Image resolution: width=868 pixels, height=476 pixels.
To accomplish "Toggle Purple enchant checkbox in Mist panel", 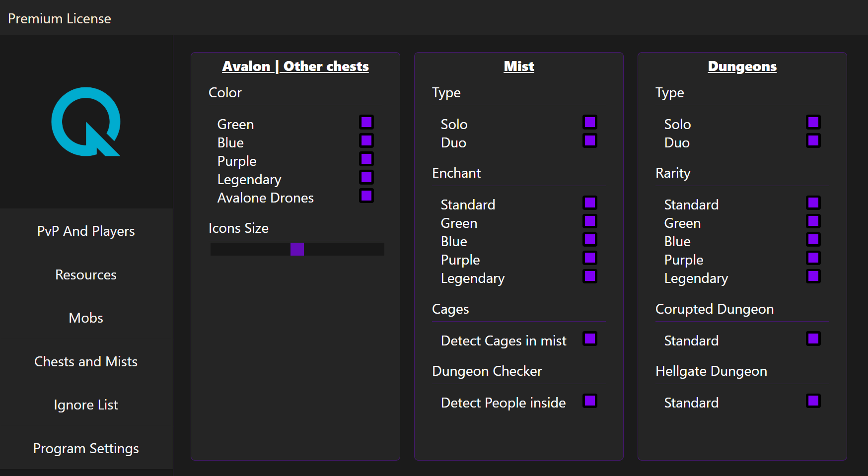I will tap(590, 258).
